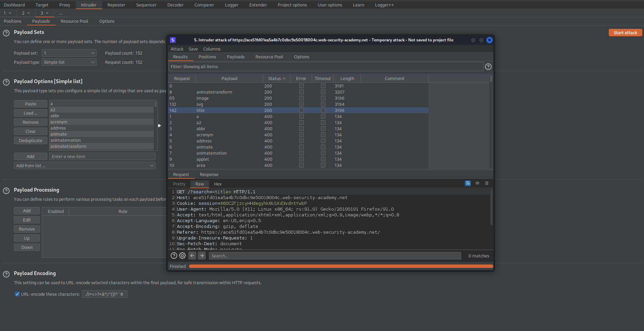Click the Load ... button

tap(30, 113)
